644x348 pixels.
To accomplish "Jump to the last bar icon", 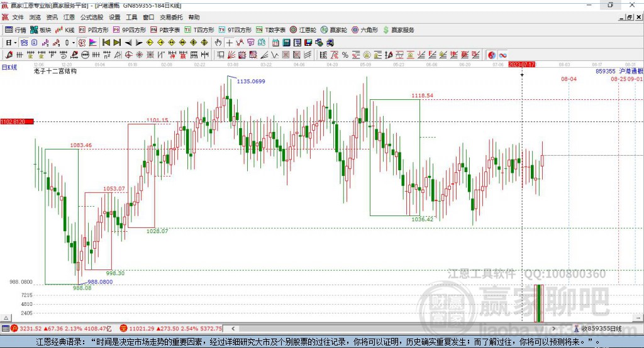I will (117, 43).
